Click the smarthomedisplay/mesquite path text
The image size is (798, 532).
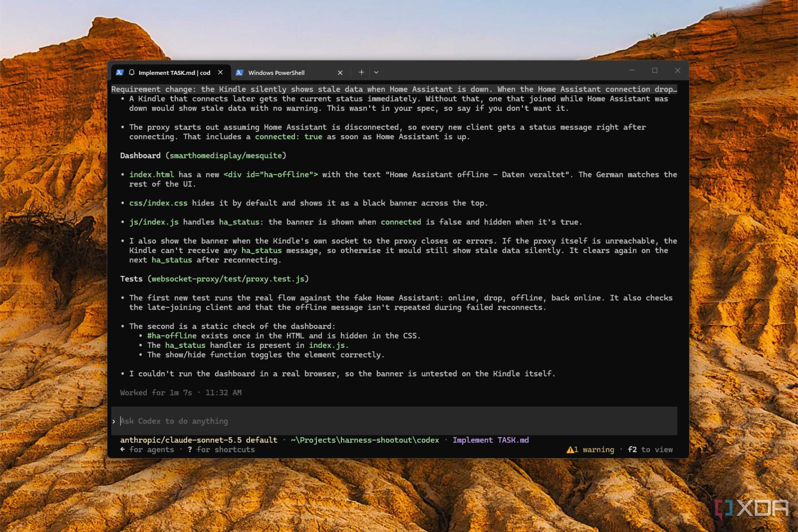point(226,156)
